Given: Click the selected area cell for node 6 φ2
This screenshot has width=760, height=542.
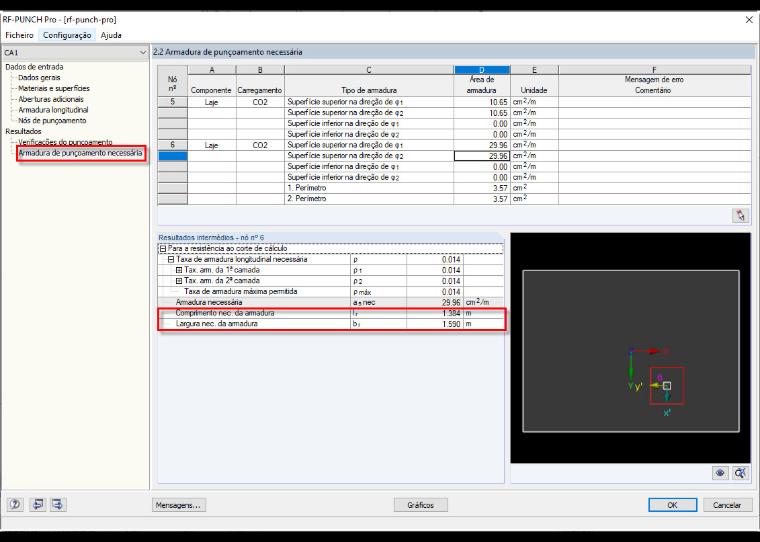Looking at the screenshot, I should point(482,156).
